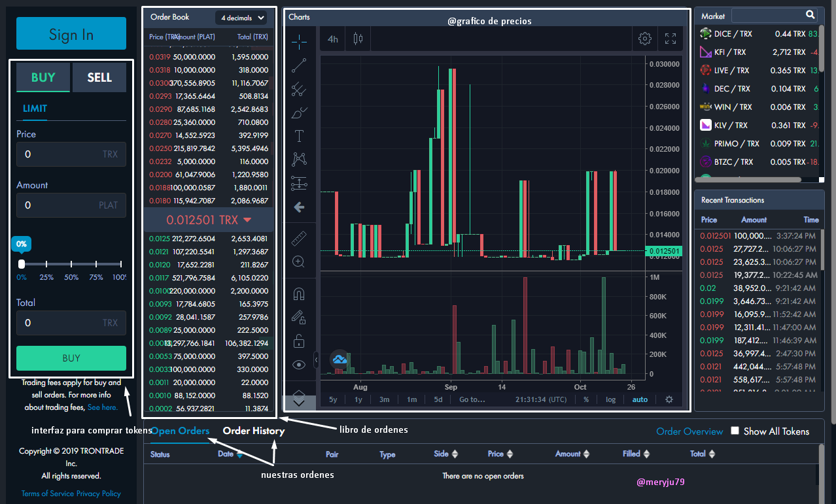This screenshot has height=504, width=836.
Task: Switch to the BUY tab
Action: tap(43, 77)
